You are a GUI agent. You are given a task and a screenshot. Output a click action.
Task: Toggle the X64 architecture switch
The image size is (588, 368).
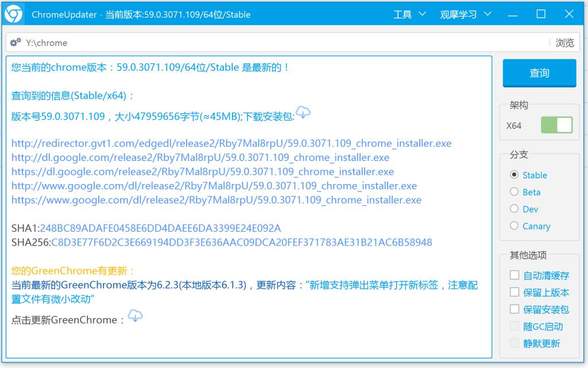(556, 125)
